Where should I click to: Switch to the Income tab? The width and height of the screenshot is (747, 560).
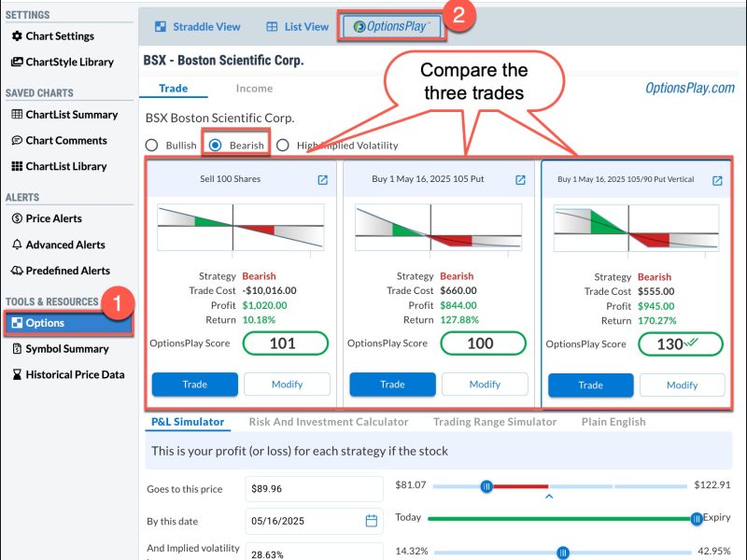[254, 88]
